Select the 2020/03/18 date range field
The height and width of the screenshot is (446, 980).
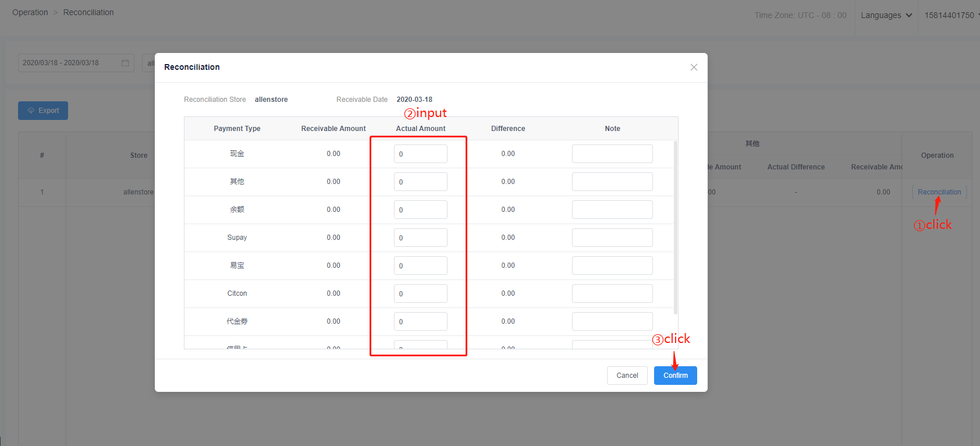[70, 63]
